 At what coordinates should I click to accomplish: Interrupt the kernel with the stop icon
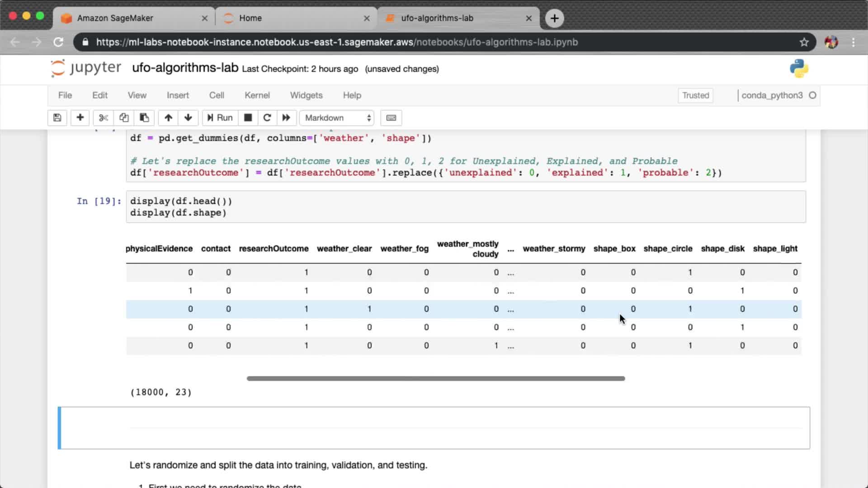248,118
